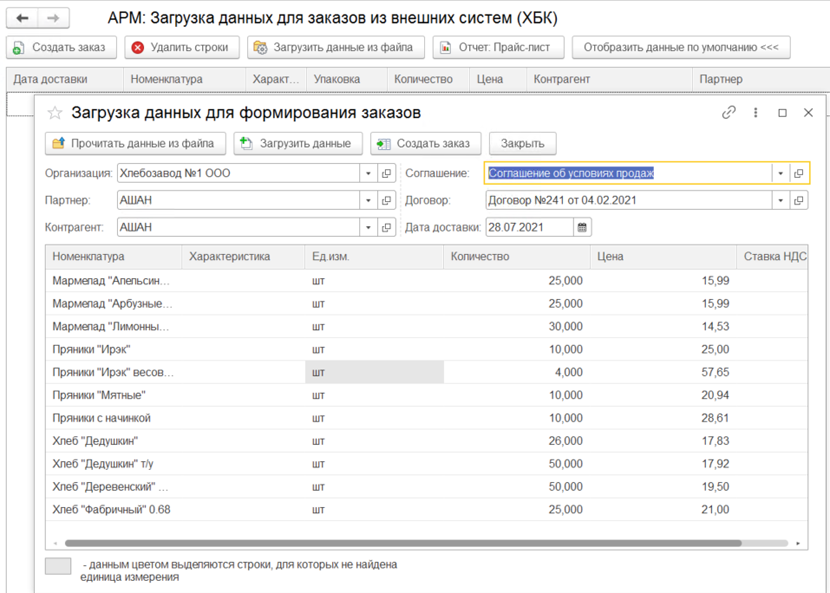This screenshot has width=830, height=593.
Task: Click the horizontal scrollbar under the table
Action: tap(400, 543)
